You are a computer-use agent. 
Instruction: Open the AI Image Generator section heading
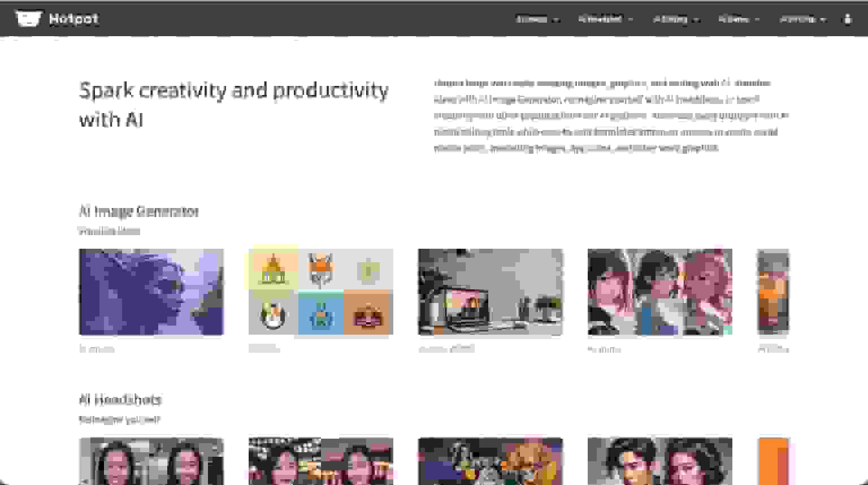[138, 211]
